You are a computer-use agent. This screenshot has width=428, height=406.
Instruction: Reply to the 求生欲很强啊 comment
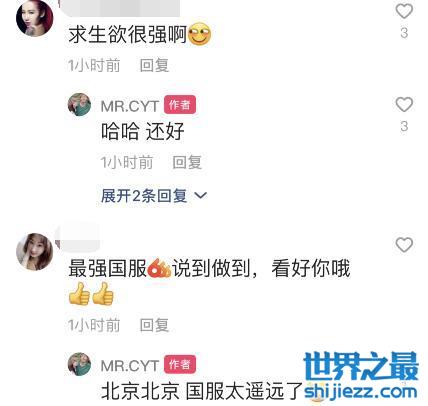coord(154,65)
